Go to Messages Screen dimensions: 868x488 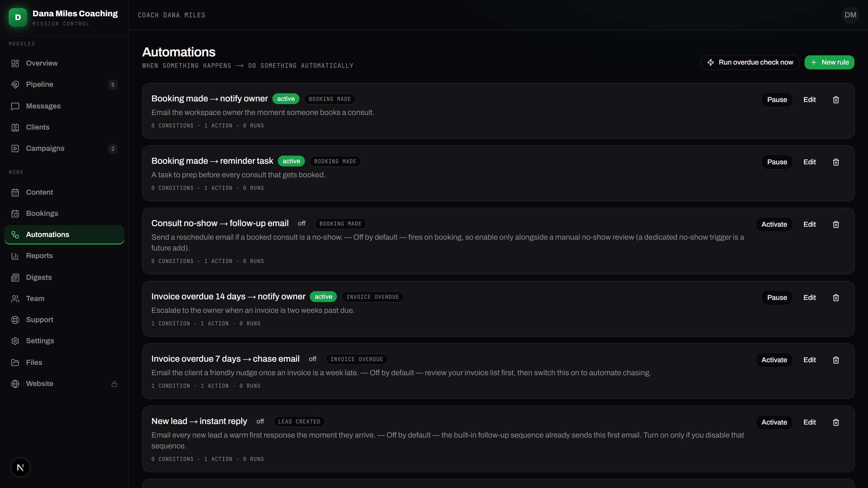pyautogui.click(x=64, y=106)
